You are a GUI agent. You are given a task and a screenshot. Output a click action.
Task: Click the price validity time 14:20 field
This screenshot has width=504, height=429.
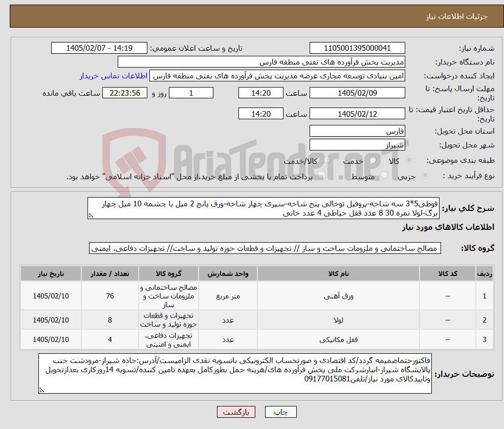point(260,114)
